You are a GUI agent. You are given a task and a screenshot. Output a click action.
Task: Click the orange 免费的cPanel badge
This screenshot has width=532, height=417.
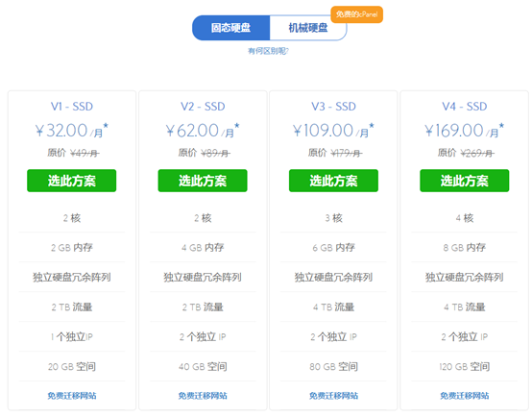point(356,14)
